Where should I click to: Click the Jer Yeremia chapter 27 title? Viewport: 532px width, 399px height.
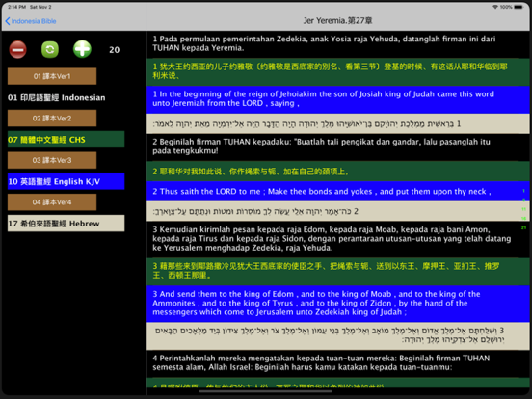pyautogui.click(x=337, y=20)
